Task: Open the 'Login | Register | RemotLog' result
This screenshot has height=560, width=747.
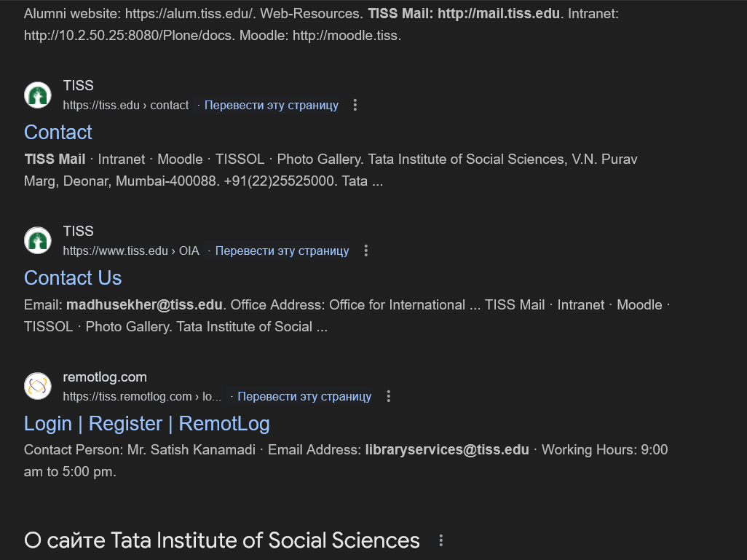Action: (x=147, y=424)
